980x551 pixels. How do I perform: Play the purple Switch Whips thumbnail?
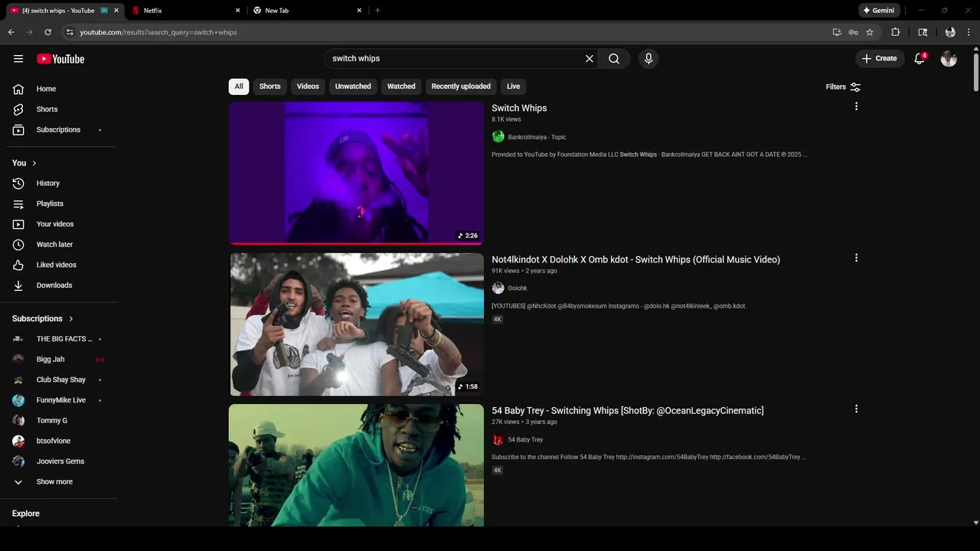(356, 173)
